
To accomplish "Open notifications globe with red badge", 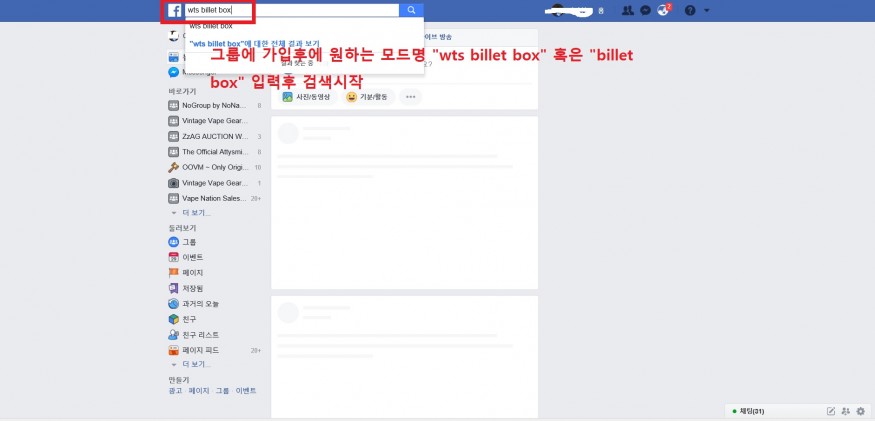I will [663, 10].
